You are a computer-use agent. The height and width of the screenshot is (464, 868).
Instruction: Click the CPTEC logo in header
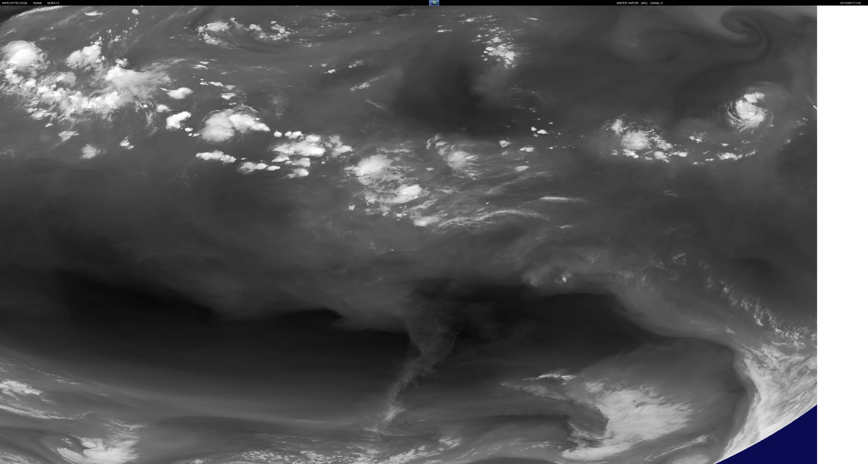[434, 3]
